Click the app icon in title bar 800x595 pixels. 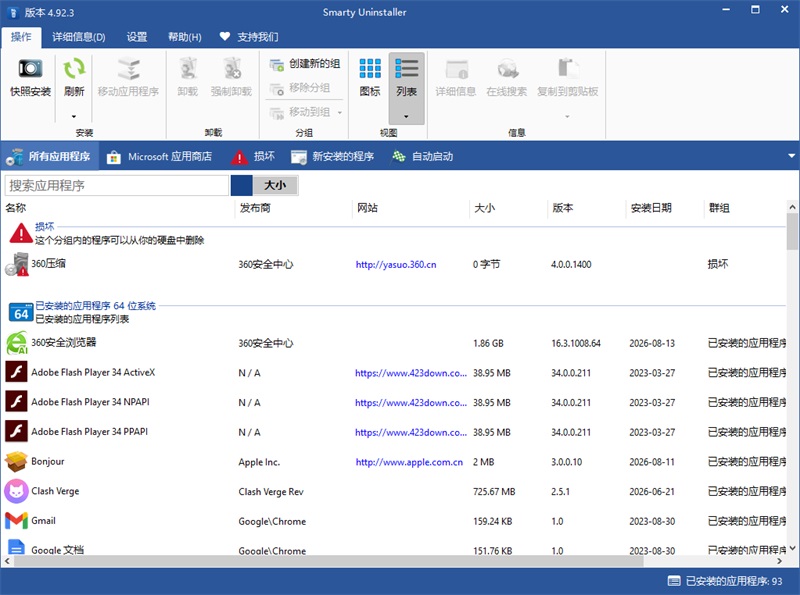(x=13, y=12)
